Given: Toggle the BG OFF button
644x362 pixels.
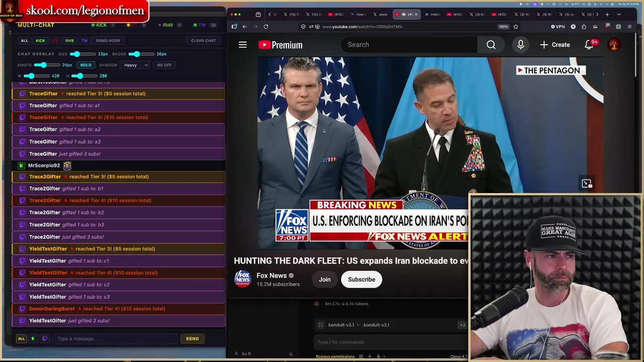Looking at the screenshot, I should coord(164,65).
